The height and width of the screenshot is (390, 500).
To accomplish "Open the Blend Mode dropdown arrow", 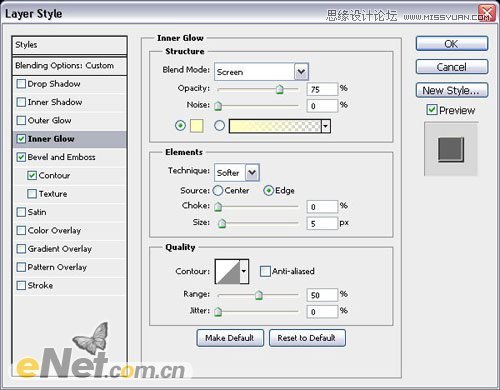I will (x=301, y=72).
